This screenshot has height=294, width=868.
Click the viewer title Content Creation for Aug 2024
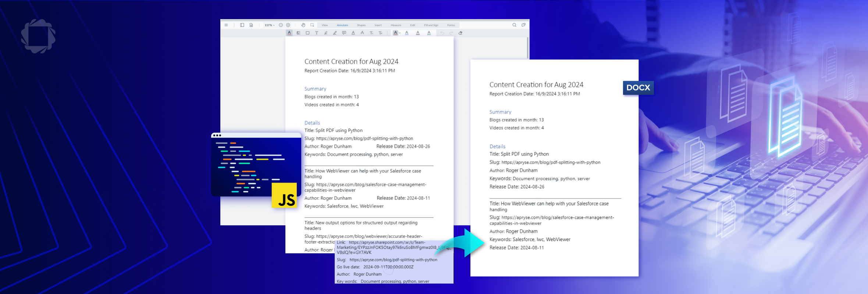(351, 61)
